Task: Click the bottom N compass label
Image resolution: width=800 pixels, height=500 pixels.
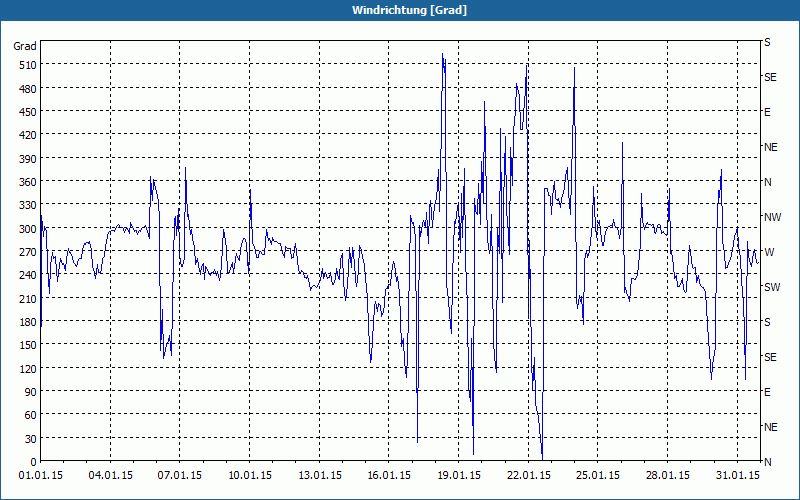Action: point(768,462)
